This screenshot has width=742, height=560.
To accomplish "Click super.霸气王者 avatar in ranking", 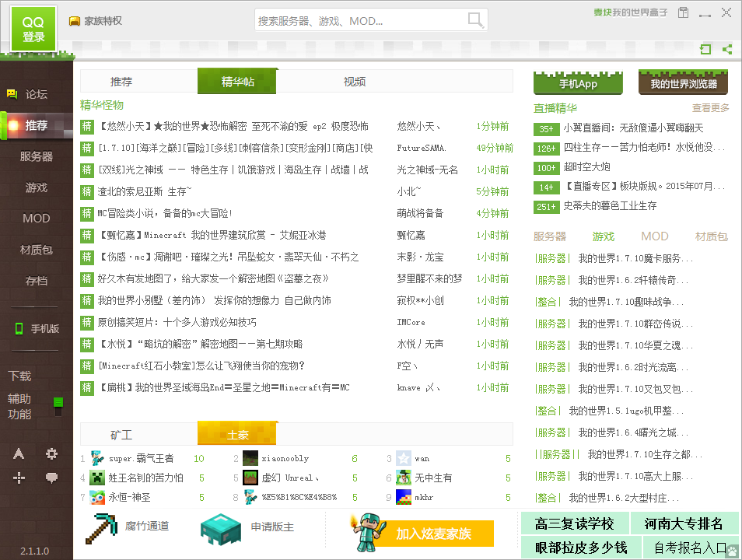I will pos(97,458).
